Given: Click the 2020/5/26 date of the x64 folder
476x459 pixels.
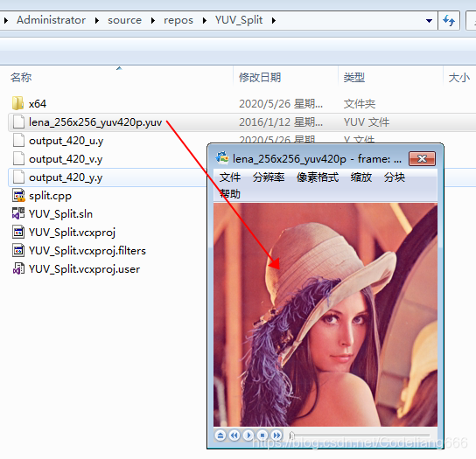Looking at the screenshot, I should pos(281,104).
